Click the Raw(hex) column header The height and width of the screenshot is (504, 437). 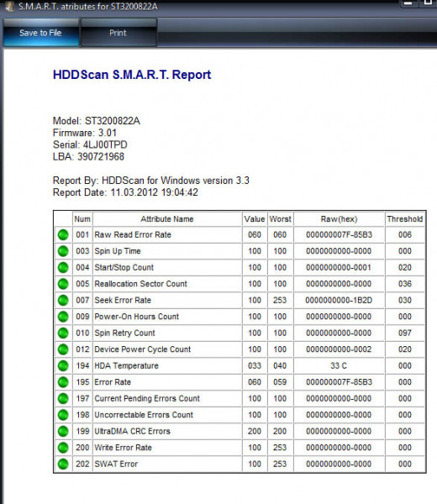click(x=339, y=219)
